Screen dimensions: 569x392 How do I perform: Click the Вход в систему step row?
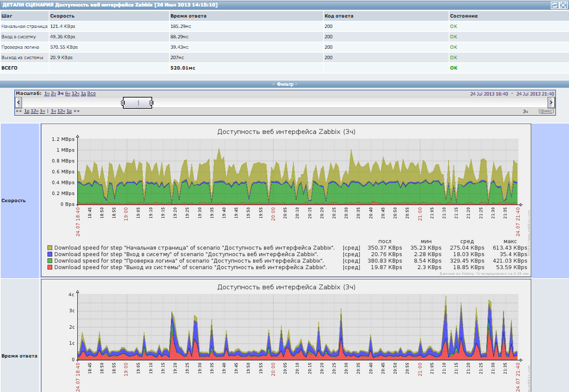coord(285,36)
